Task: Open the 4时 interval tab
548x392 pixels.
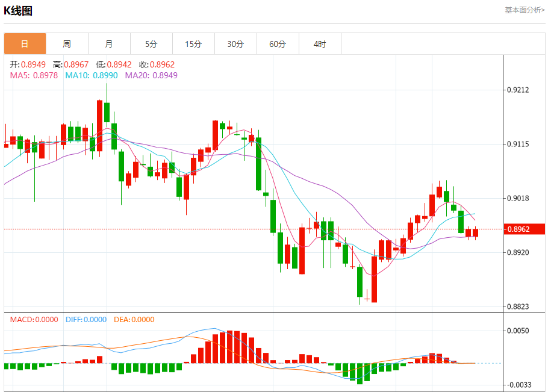Action: (x=320, y=44)
